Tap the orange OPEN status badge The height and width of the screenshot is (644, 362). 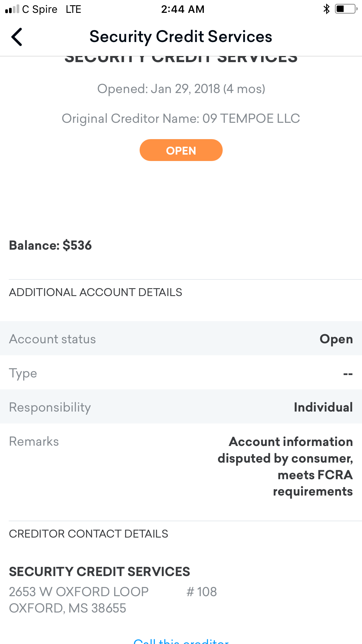181,150
